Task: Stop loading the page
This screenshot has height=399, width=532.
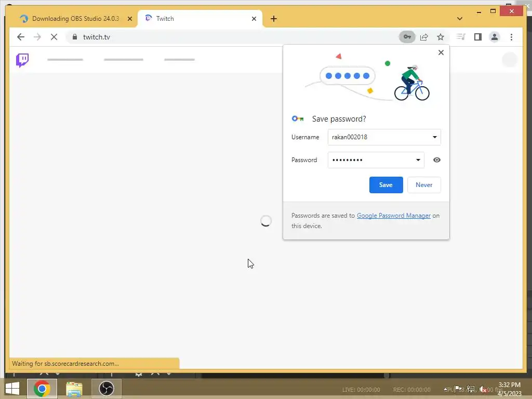Action: [54, 37]
